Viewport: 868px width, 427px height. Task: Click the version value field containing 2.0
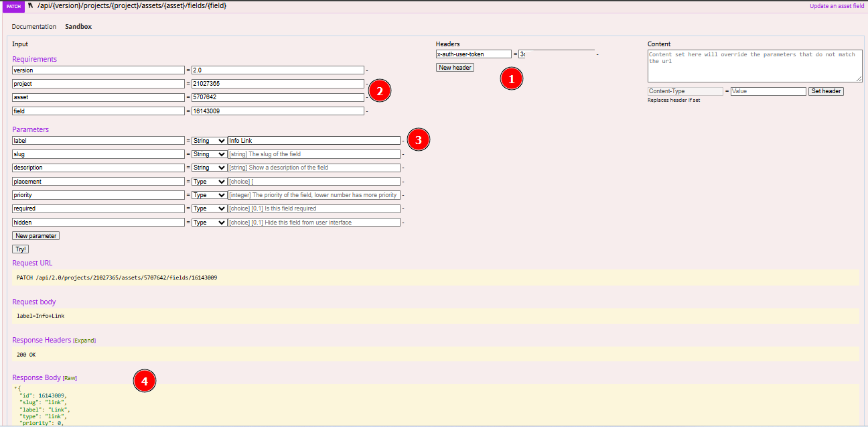click(x=278, y=70)
